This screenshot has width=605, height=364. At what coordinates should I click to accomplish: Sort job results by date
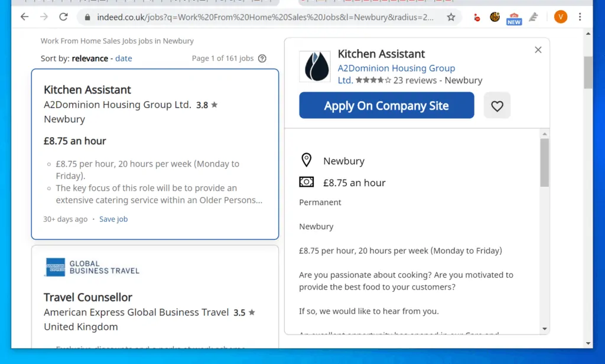pos(125,58)
